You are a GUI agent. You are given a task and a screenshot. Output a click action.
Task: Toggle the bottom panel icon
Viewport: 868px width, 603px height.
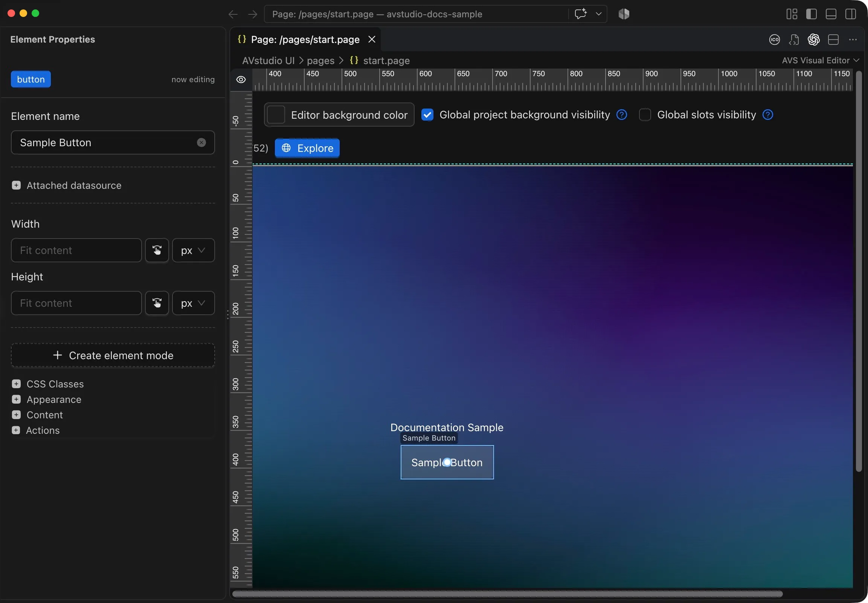click(x=831, y=14)
